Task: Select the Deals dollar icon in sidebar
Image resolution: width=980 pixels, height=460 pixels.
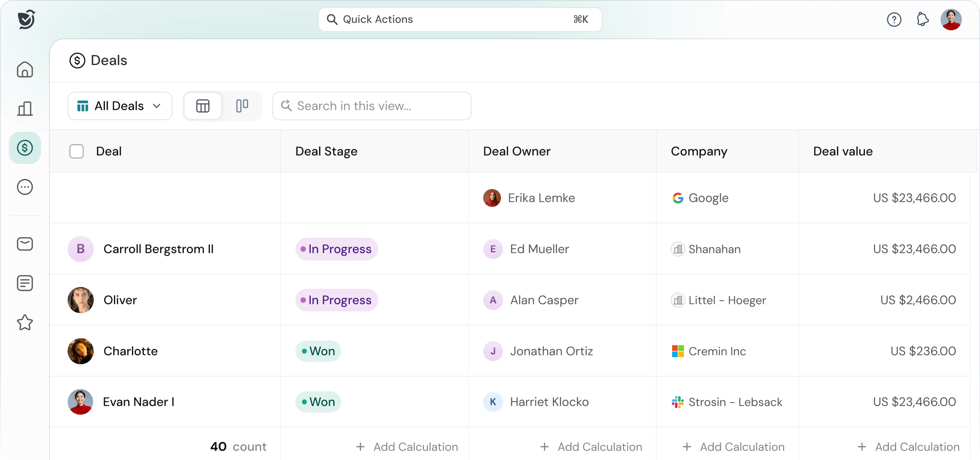Action: [25, 148]
